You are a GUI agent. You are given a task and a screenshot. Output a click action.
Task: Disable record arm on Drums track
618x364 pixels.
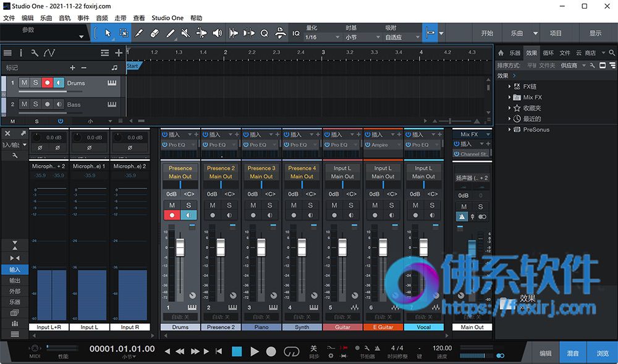[48, 83]
